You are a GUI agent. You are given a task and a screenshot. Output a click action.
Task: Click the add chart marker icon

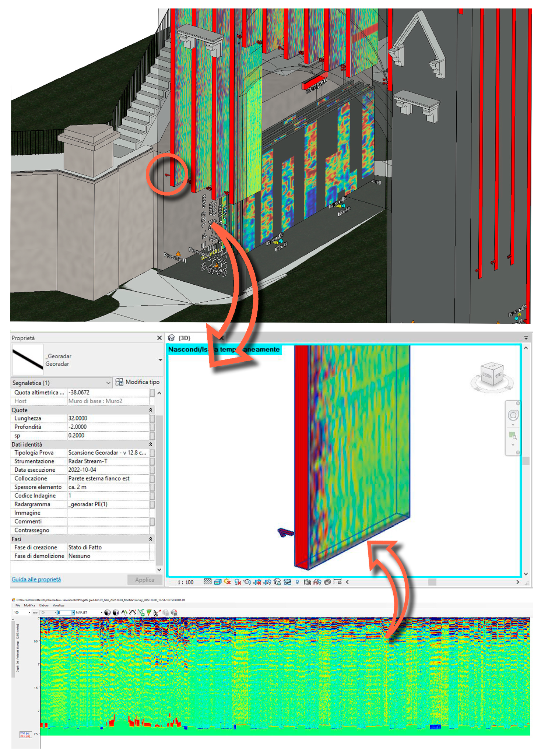click(x=141, y=612)
